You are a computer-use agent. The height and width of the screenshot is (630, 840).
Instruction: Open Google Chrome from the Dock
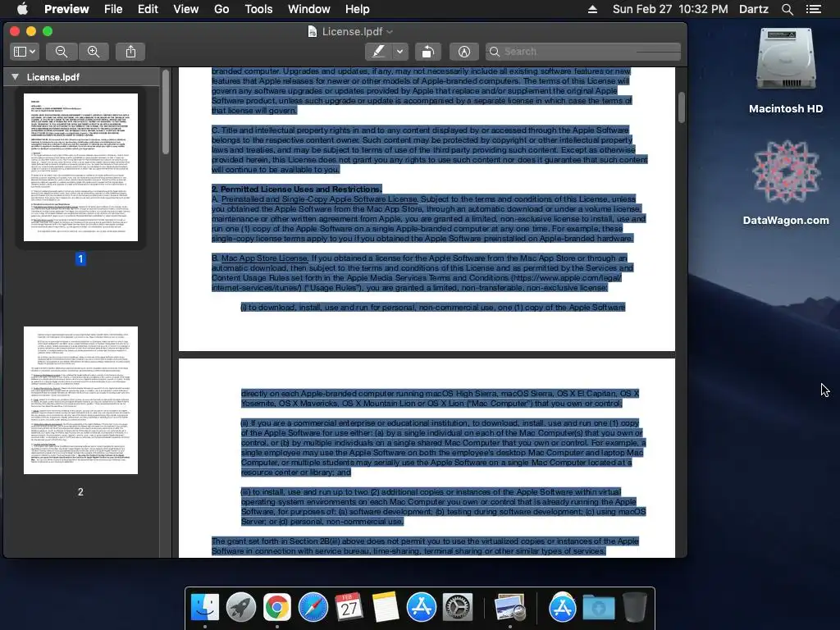pos(277,608)
